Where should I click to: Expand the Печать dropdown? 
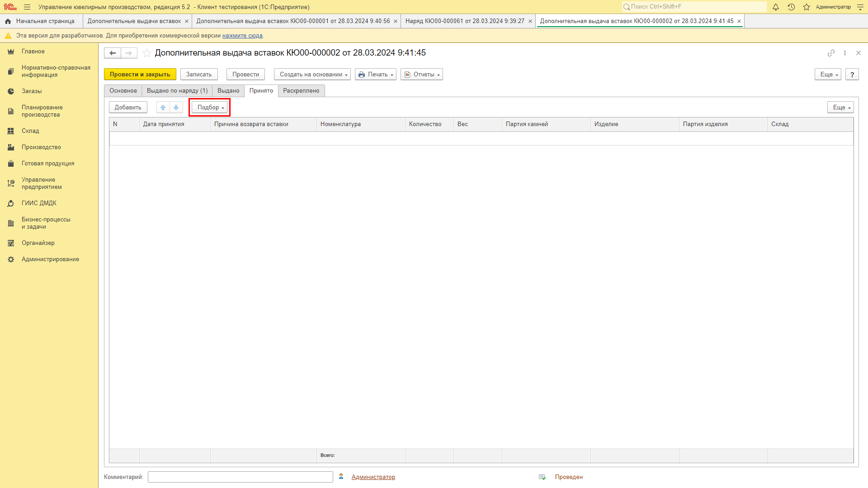click(376, 75)
